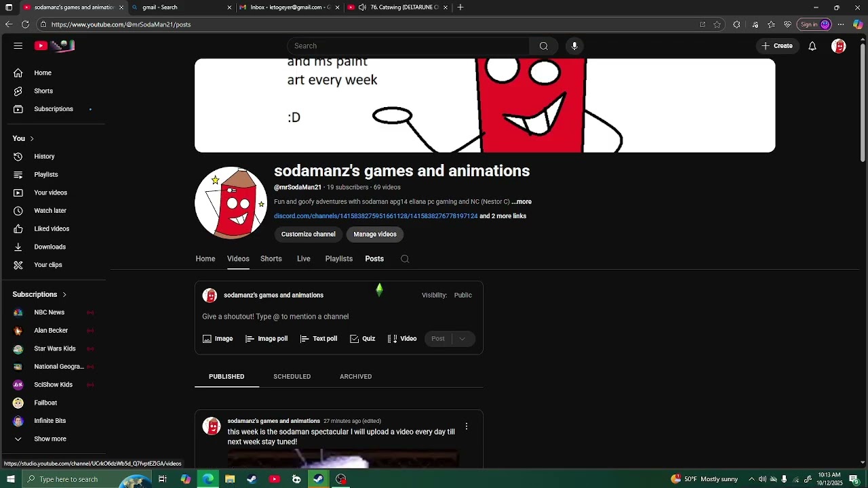The height and width of the screenshot is (488, 868).
Task: Open browser Settings and more menu
Action: [841, 24]
